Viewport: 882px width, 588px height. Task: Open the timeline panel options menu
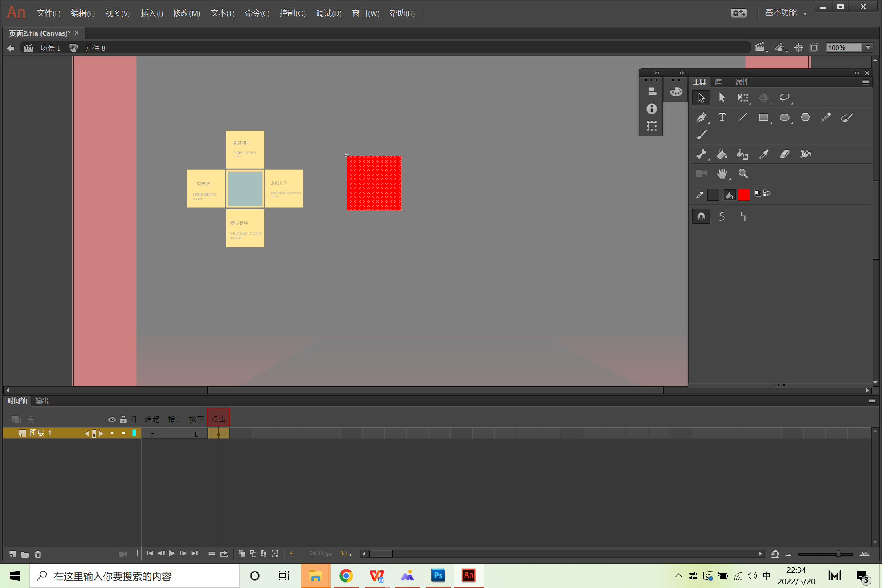[872, 401]
